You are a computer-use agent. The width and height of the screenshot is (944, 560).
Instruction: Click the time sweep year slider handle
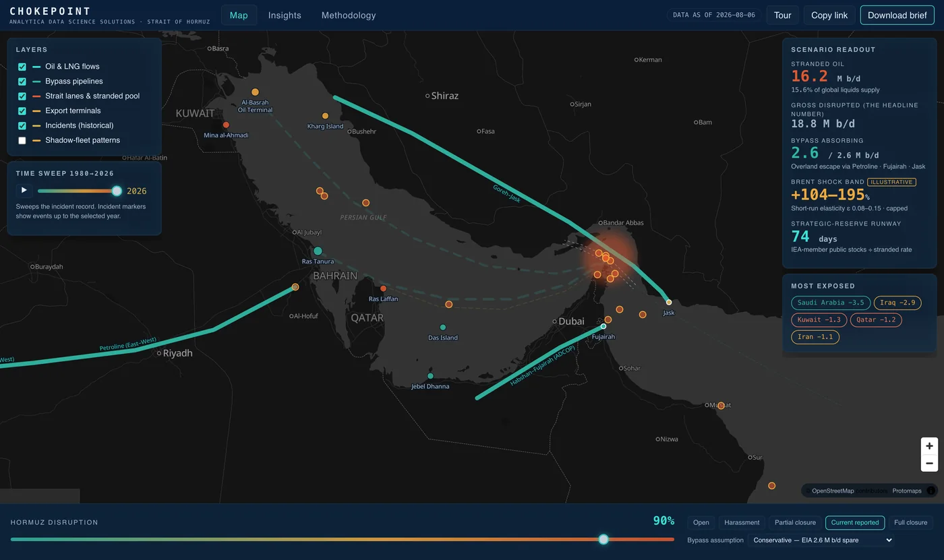pos(117,191)
